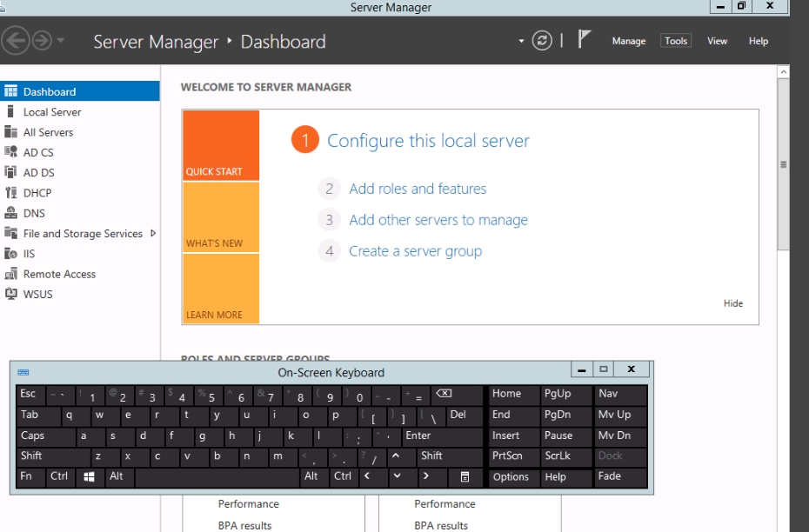The height and width of the screenshot is (532, 809).
Task: Expand File and Storage Services arrow
Action: [153, 233]
